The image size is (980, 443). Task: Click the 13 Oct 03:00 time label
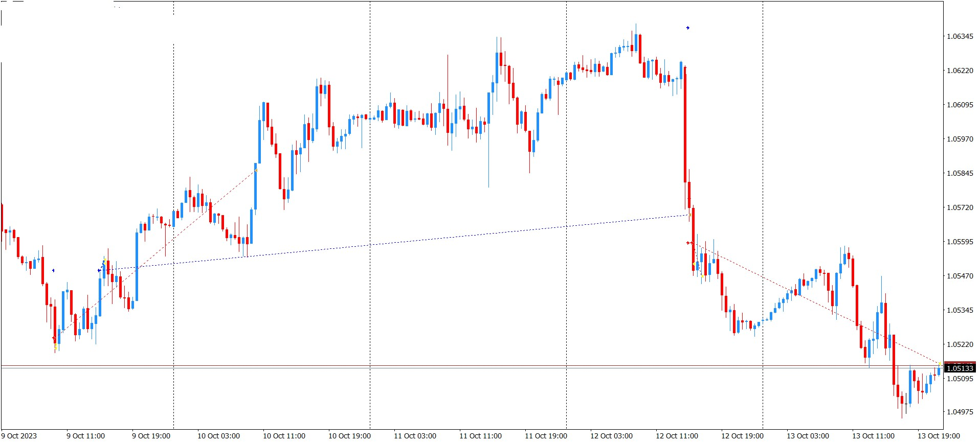(808, 436)
